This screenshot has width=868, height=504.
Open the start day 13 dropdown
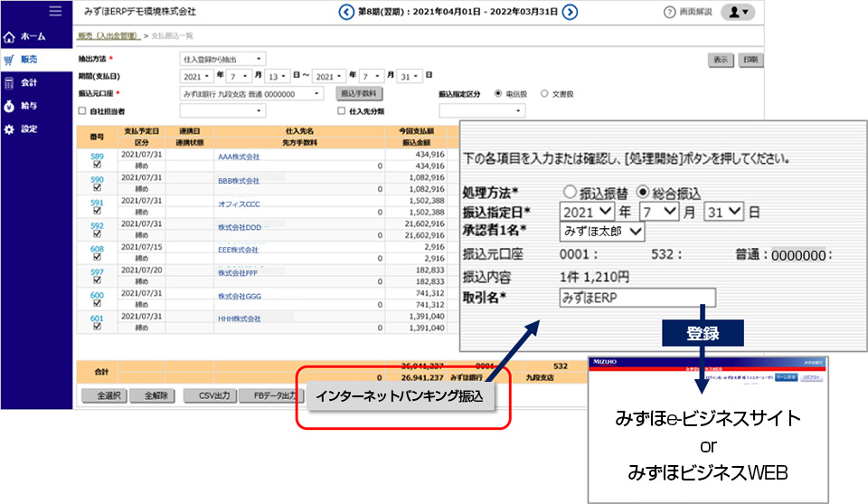pos(277,76)
